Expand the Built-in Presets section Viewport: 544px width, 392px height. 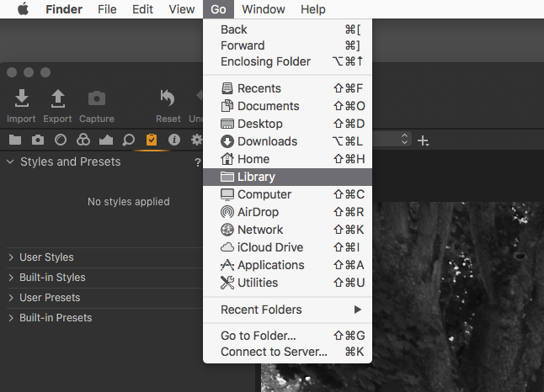pos(56,318)
